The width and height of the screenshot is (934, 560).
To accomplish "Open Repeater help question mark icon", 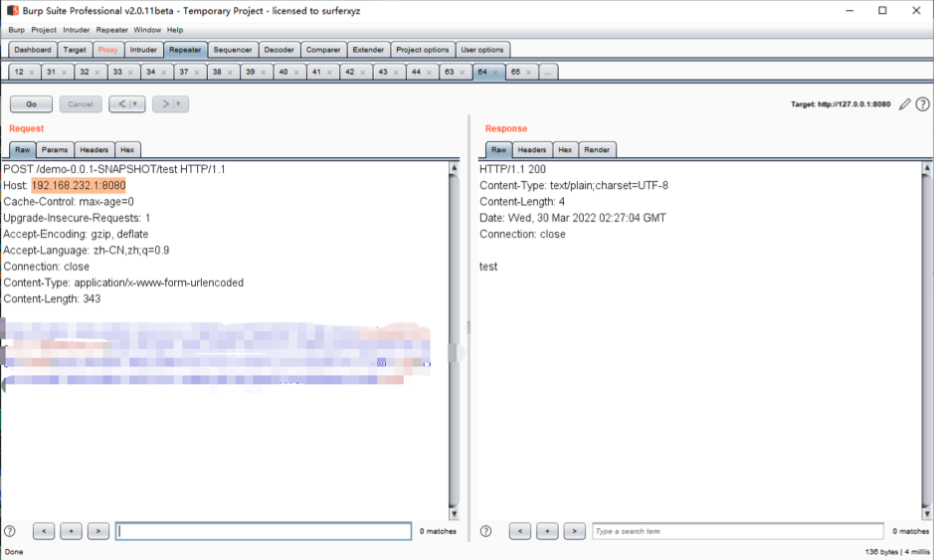I will (x=922, y=104).
